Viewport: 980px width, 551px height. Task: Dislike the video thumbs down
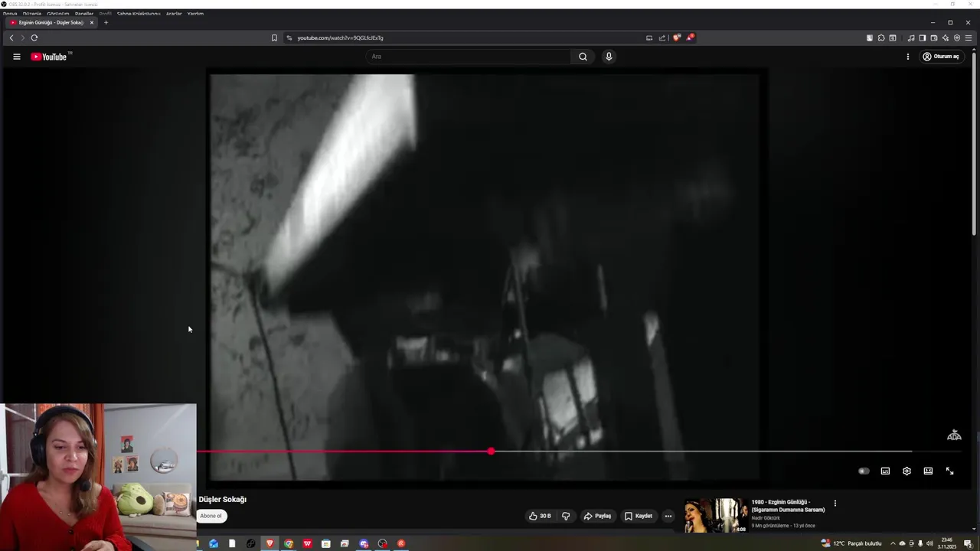(566, 516)
